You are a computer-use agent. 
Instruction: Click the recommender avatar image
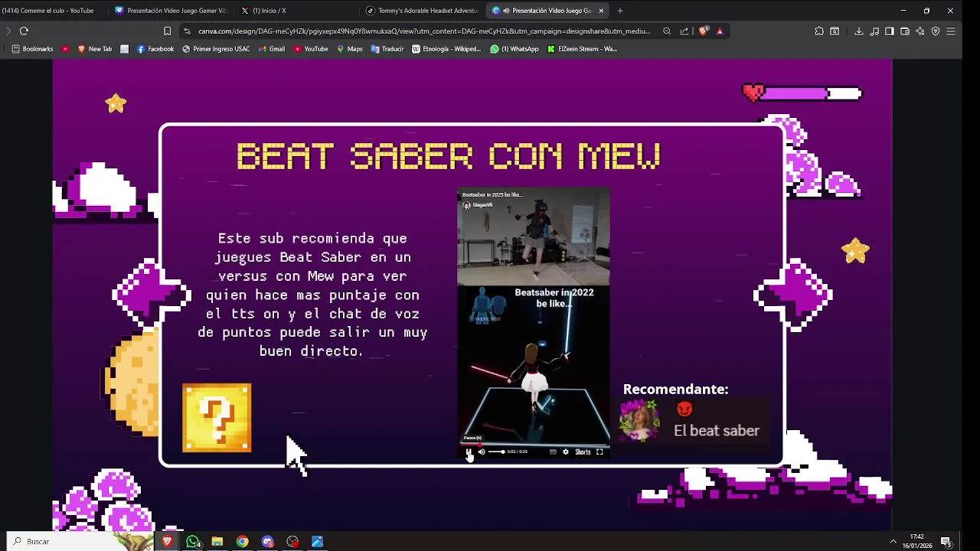[639, 420]
